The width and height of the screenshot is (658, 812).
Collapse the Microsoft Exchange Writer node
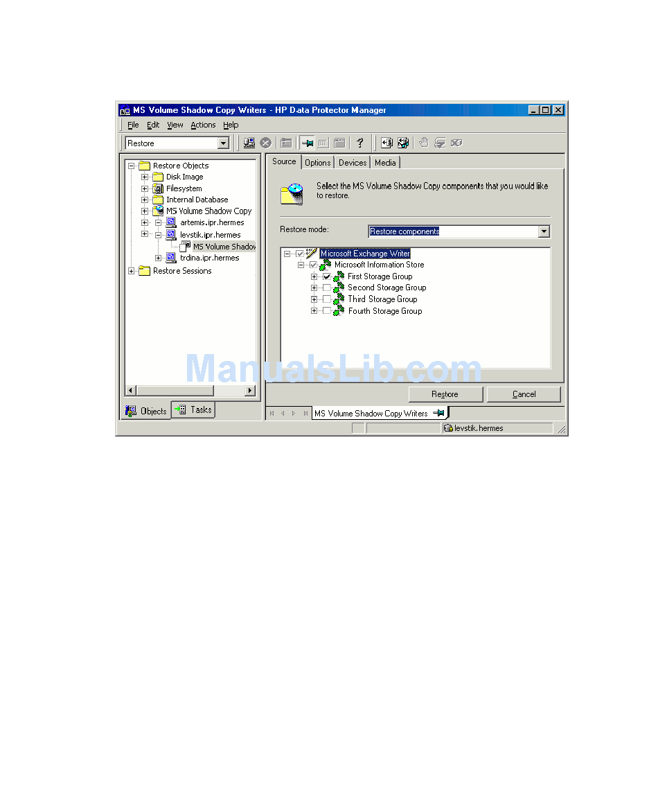pos(287,254)
